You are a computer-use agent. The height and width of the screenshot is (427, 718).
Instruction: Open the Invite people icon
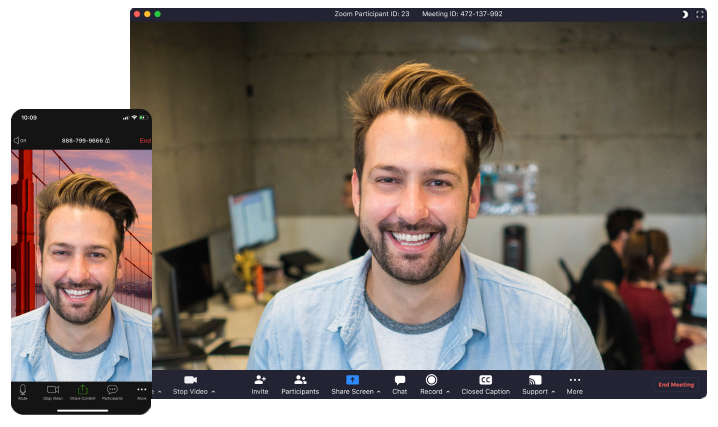tap(260, 380)
